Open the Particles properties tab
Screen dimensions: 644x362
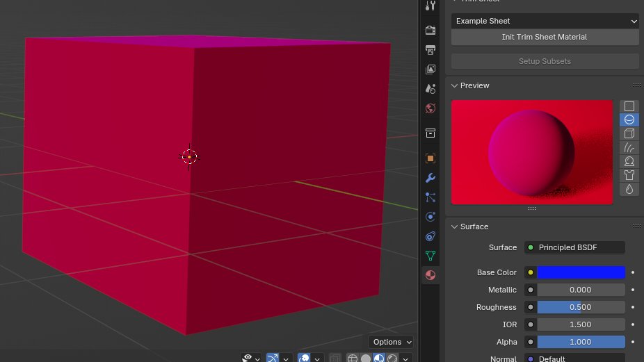coord(430,197)
